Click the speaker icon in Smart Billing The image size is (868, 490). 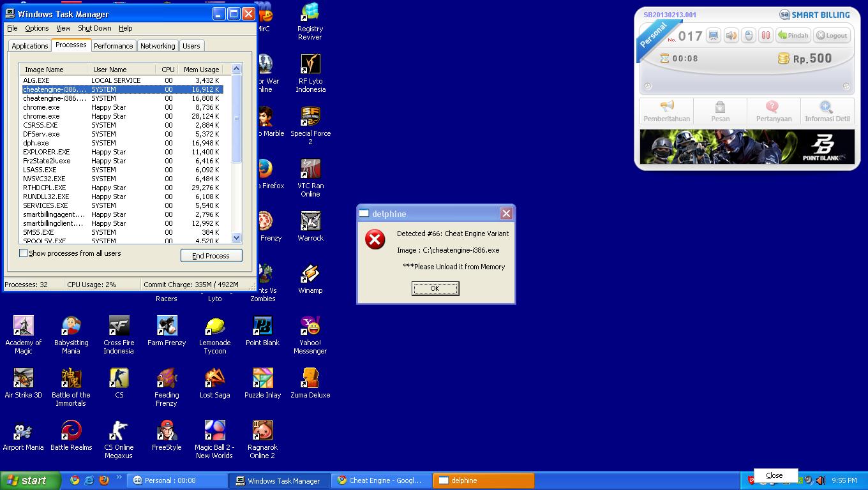(731, 36)
